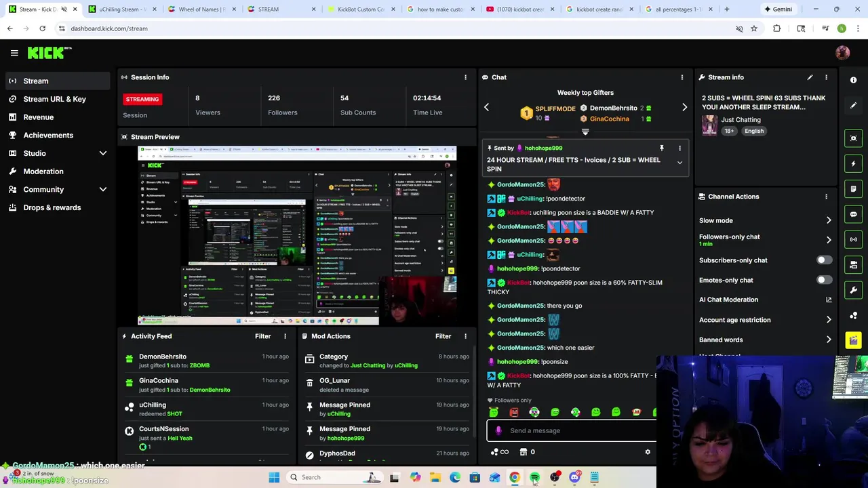This screenshot has height=488, width=868.
Task: Click the pin icon on pinned message
Action: [662, 148]
